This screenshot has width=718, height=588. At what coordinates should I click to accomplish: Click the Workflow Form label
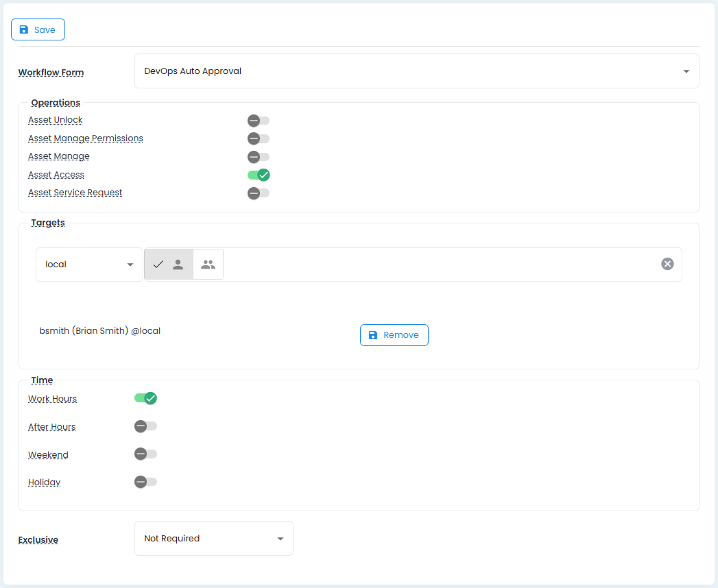point(51,73)
